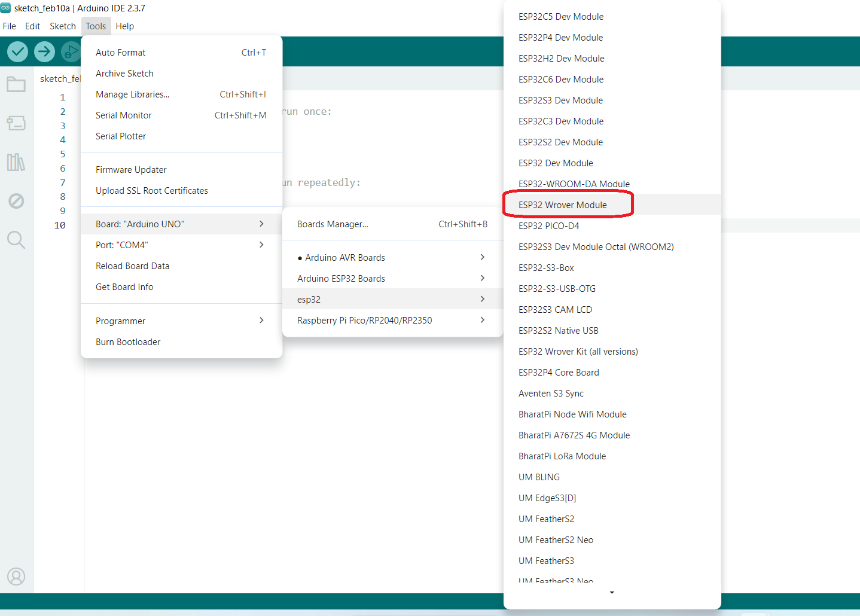Open Boards Manager... from board submenu
This screenshot has height=616, width=860.
[x=392, y=224]
